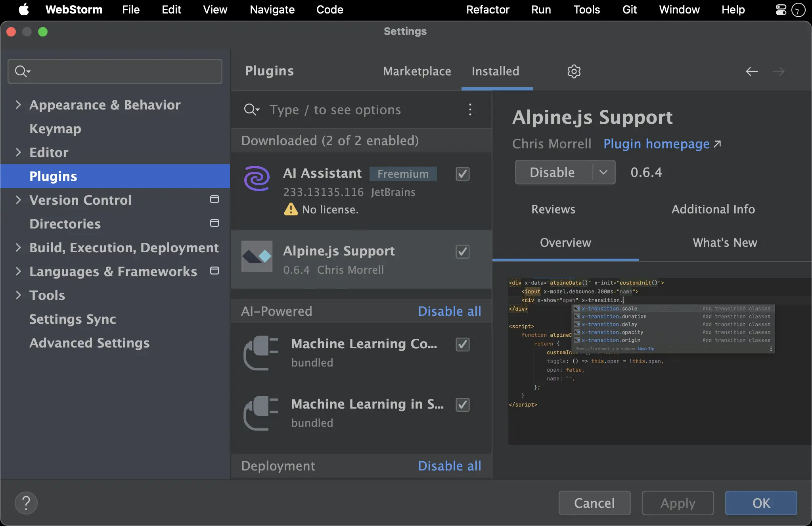Screen dimensions: 812x526
Task: Click the plugin search magnifier icon
Action: pyautogui.click(x=251, y=109)
